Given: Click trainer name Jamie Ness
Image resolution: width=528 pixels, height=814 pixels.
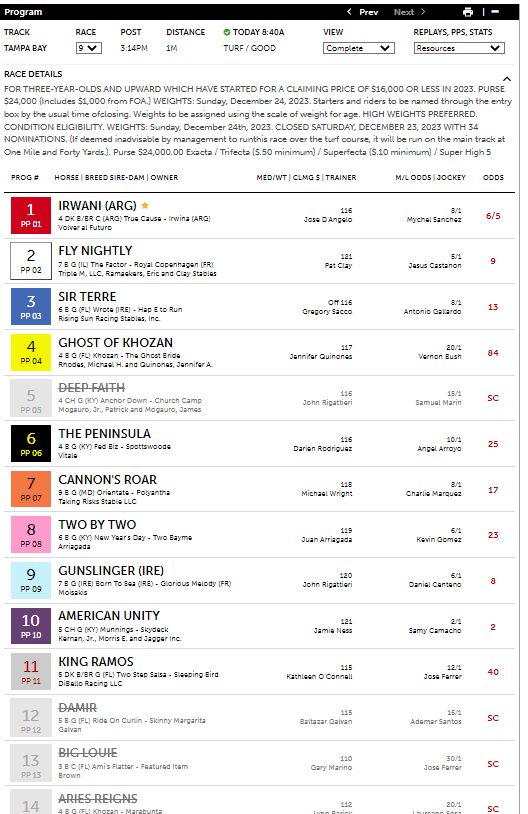Looking at the screenshot, I should pyautogui.click(x=333, y=631).
